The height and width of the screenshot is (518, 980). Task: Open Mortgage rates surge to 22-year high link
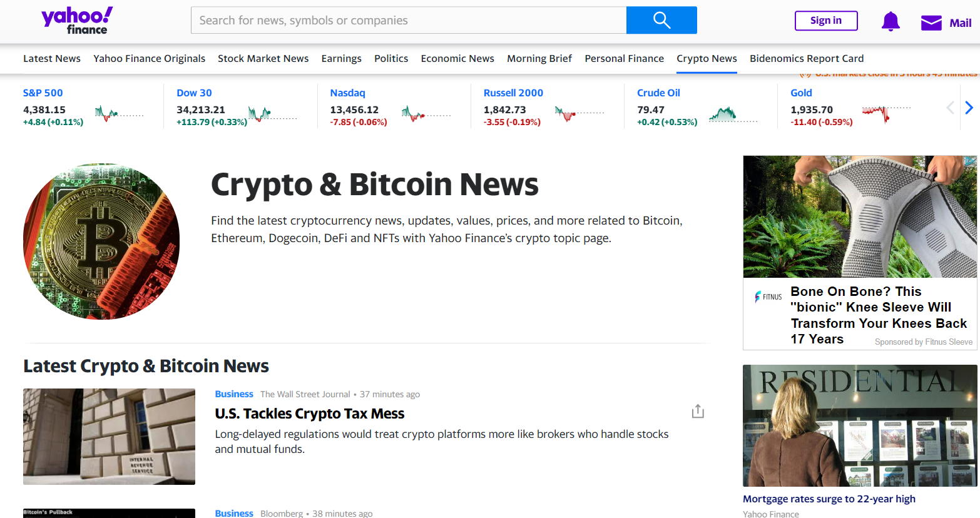(829, 499)
